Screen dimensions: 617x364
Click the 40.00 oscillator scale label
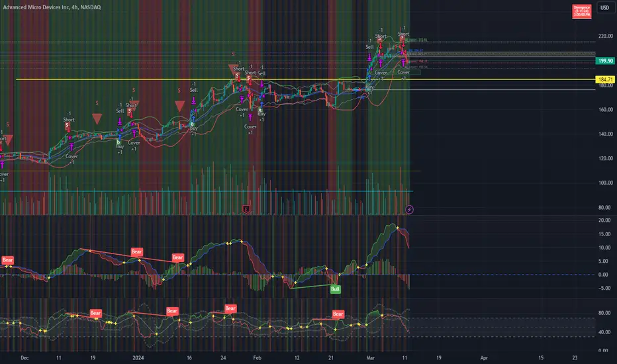coord(604,332)
